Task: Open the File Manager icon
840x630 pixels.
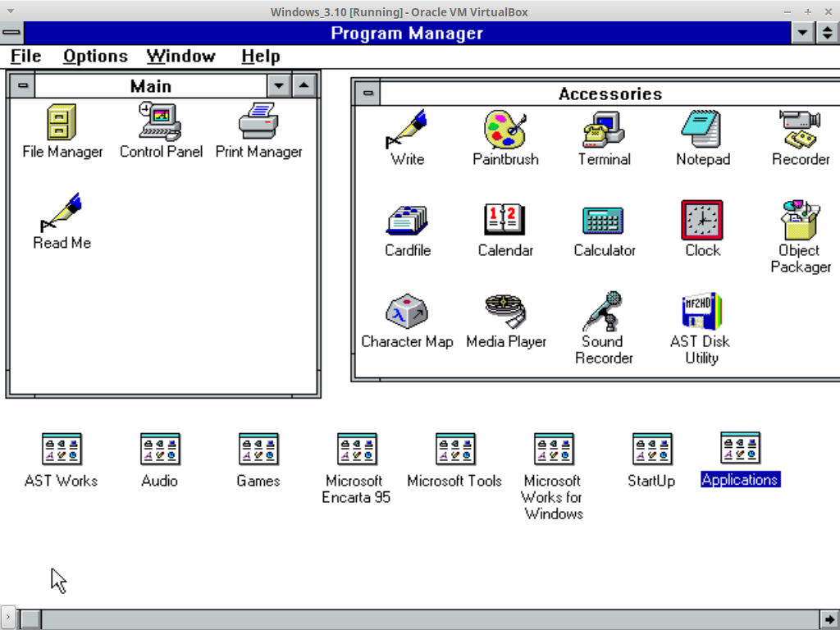Action: pyautogui.click(x=62, y=123)
